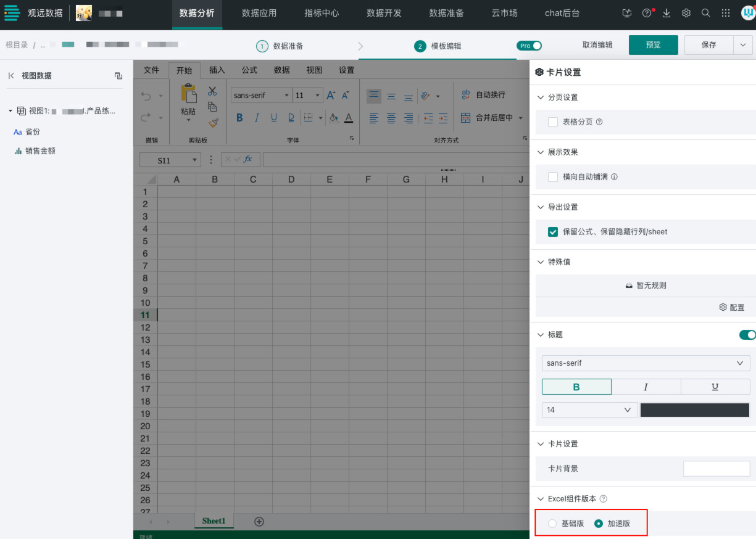This screenshot has height=539, width=756.
Task: Center text horizontally in ribbon
Action: click(391, 118)
